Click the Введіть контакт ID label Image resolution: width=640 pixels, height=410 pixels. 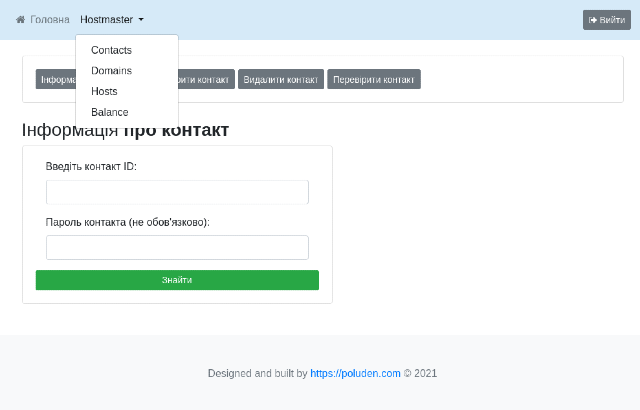pos(91,166)
